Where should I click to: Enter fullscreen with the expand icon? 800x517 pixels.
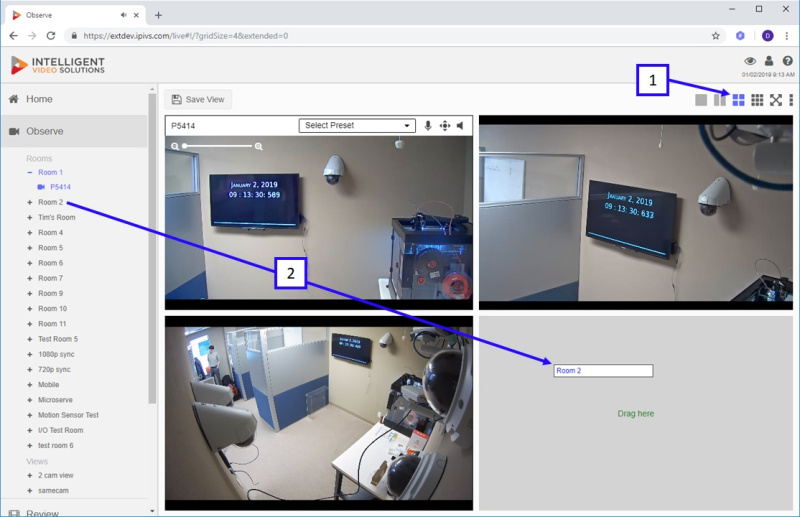pos(776,100)
